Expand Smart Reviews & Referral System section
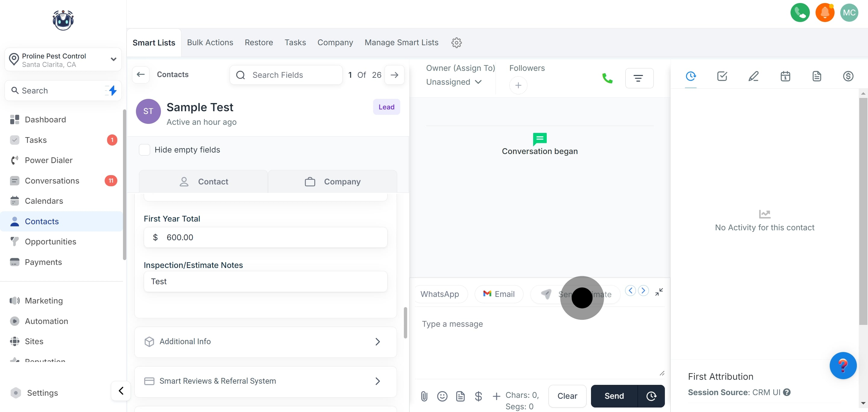 coord(265,381)
